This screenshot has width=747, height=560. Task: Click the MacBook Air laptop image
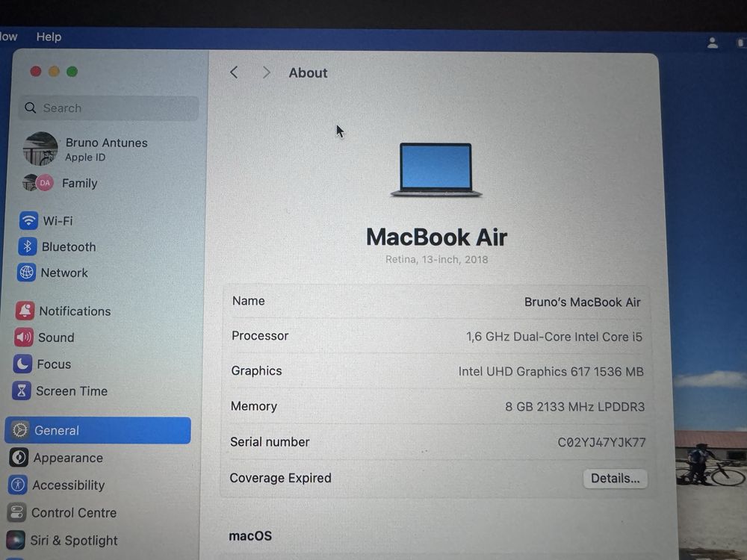tap(436, 169)
